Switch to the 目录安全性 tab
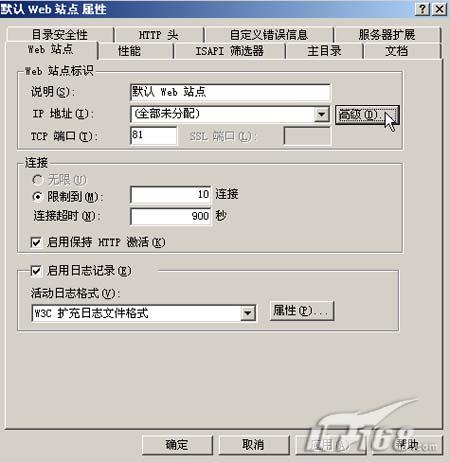The width and height of the screenshot is (450, 462). [x=60, y=35]
